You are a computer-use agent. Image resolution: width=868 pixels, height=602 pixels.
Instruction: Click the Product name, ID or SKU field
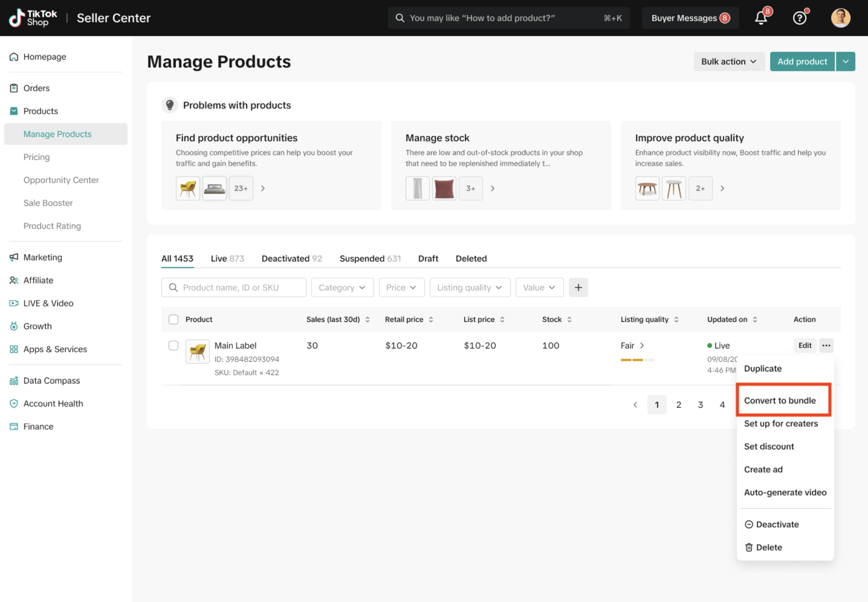234,287
